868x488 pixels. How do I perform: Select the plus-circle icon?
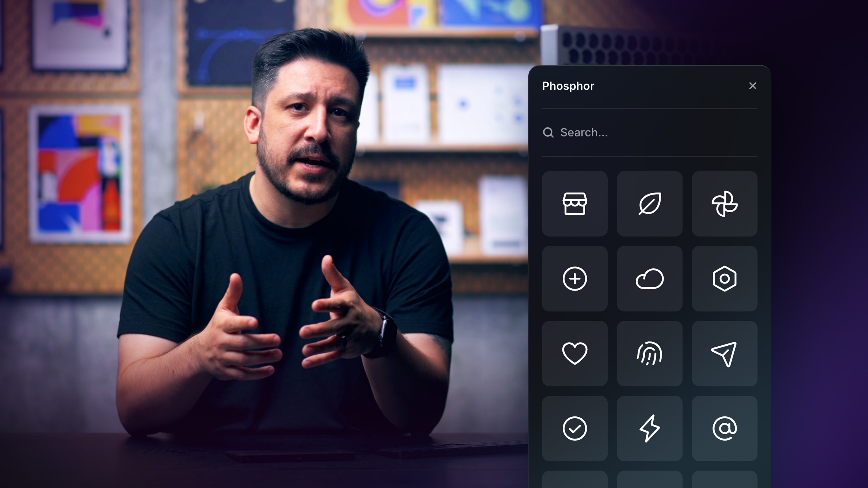point(575,279)
